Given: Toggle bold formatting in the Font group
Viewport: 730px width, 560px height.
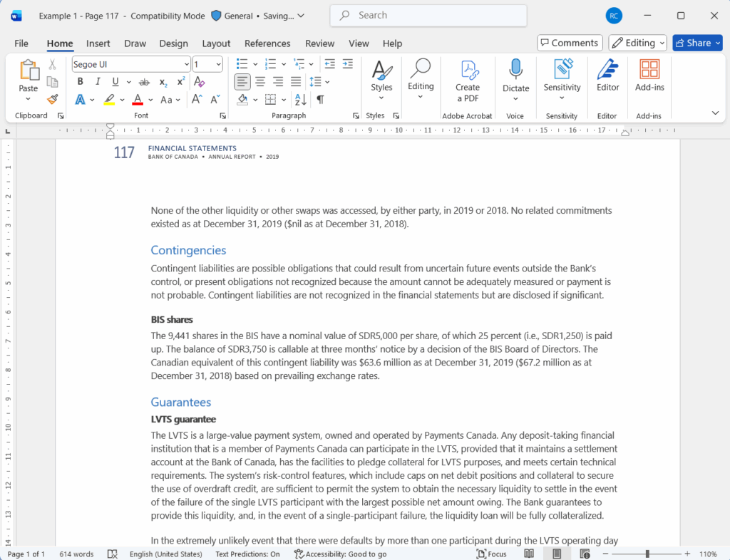Looking at the screenshot, I should (80, 81).
